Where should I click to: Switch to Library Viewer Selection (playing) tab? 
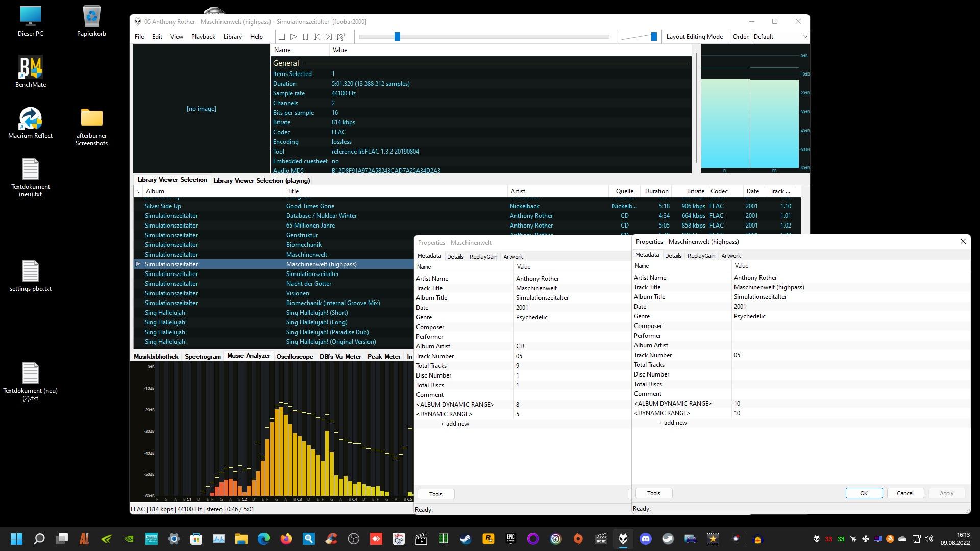pyautogui.click(x=261, y=180)
